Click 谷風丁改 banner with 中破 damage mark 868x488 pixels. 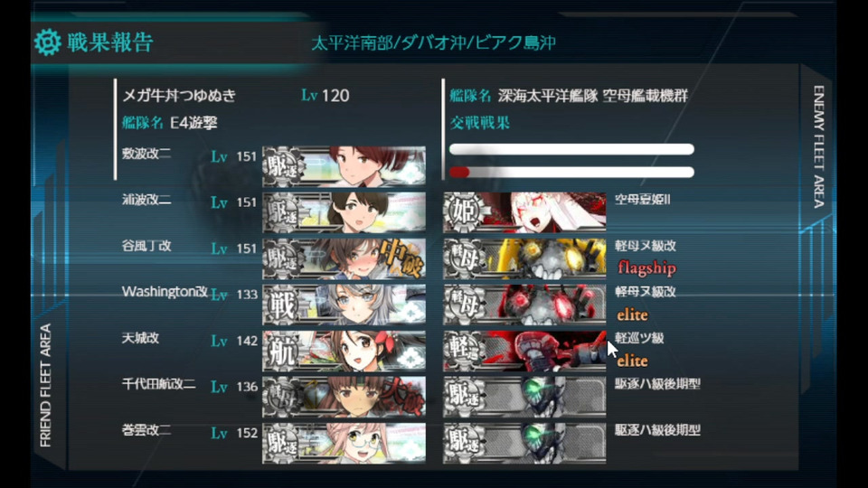pyautogui.click(x=344, y=258)
